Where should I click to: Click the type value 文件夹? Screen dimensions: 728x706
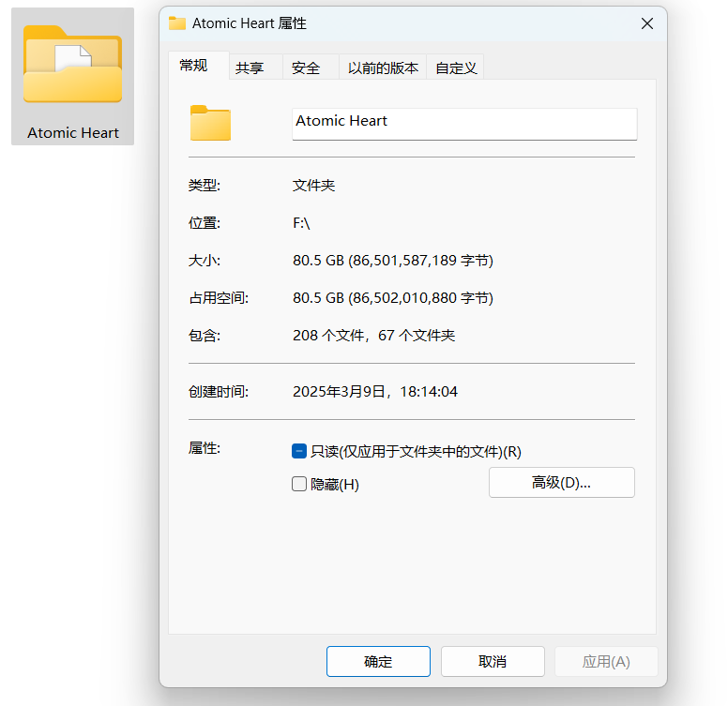[314, 186]
